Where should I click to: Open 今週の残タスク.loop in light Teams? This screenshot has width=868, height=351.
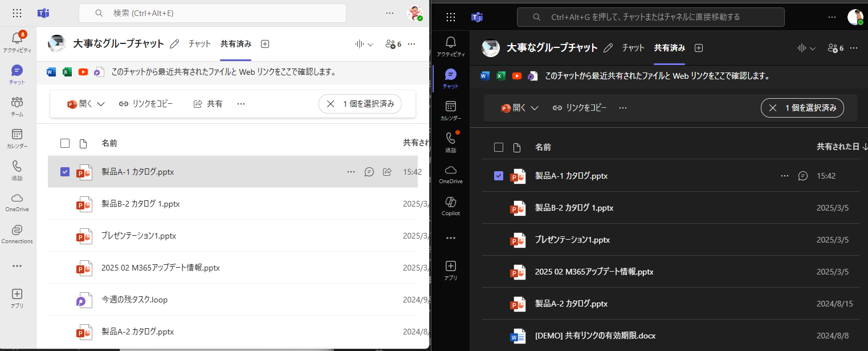[x=135, y=300]
